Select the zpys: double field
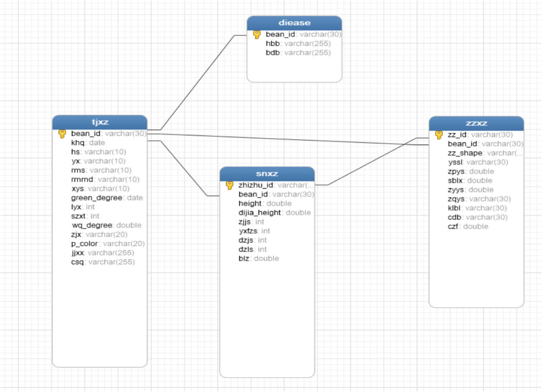The height and width of the screenshot is (392, 542). tap(471, 171)
